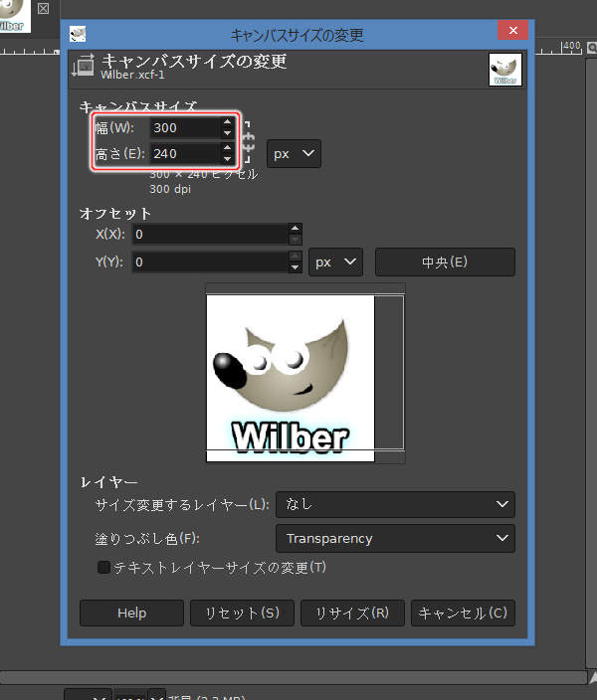Click the Wilber canvas preview image

click(290, 378)
